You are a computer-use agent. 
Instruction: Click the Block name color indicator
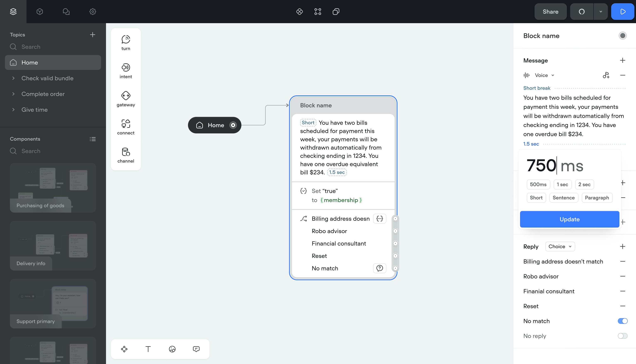(623, 36)
